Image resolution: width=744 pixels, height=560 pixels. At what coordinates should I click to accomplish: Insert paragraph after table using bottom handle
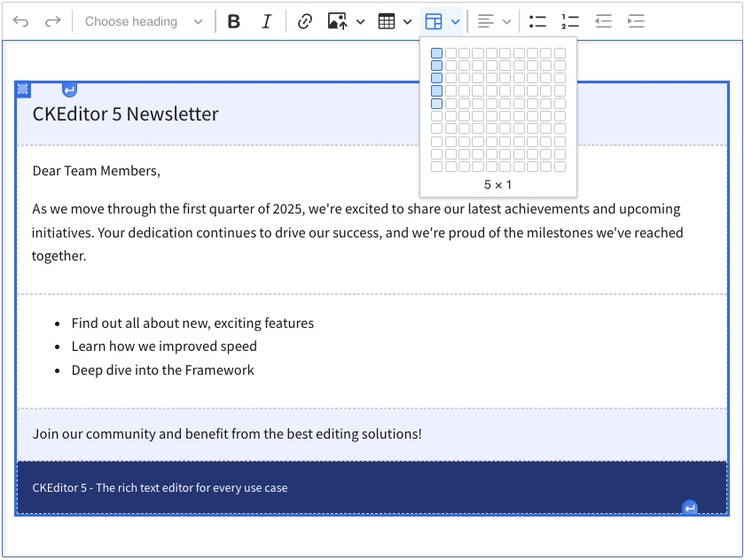pos(689,508)
